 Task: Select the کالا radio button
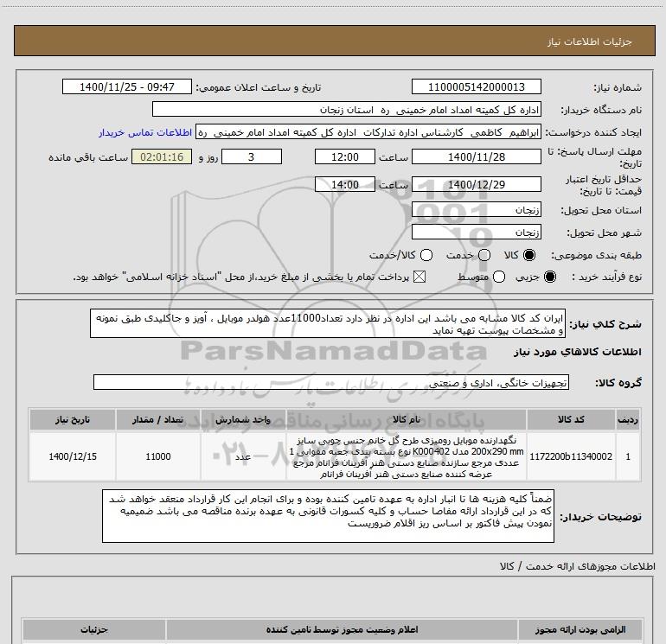(529, 255)
